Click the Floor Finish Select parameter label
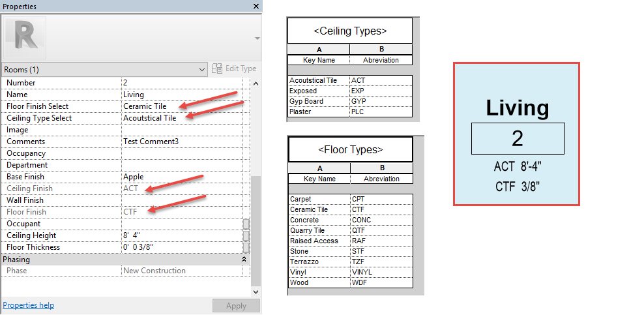The height and width of the screenshot is (315, 644). pyautogui.click(x=37, y=106)
